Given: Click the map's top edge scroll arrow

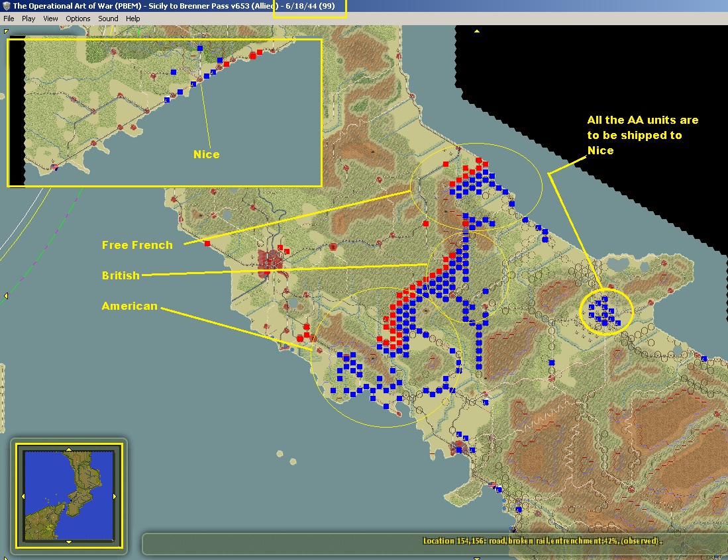Looking at the screenshot, I should tap(477, 31).
